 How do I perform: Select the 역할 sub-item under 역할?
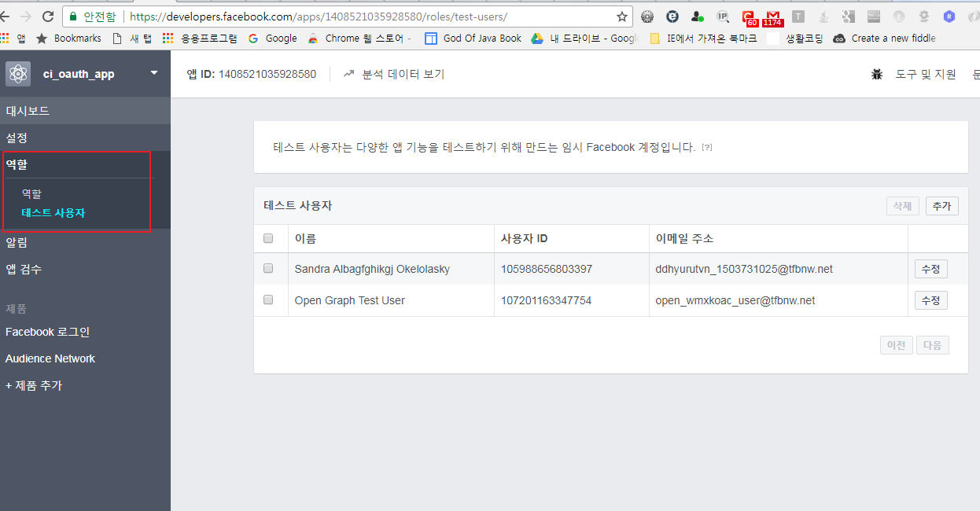point(31,193)
